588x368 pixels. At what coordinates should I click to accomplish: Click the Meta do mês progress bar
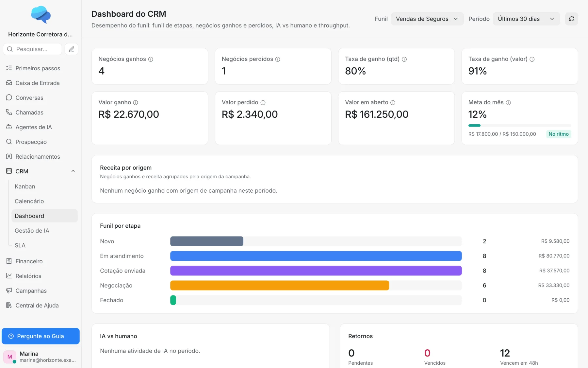point(519,126)
